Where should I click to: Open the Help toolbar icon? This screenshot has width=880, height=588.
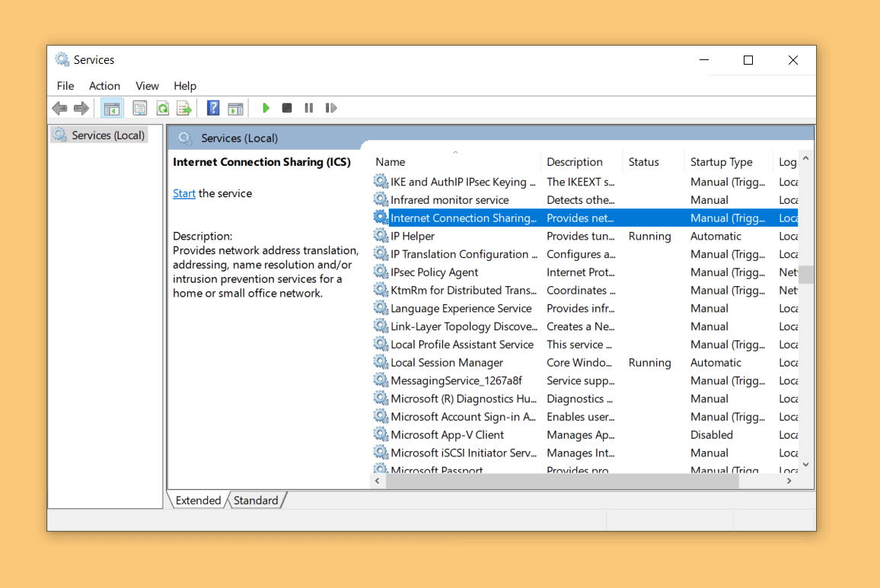coord(212,108)
